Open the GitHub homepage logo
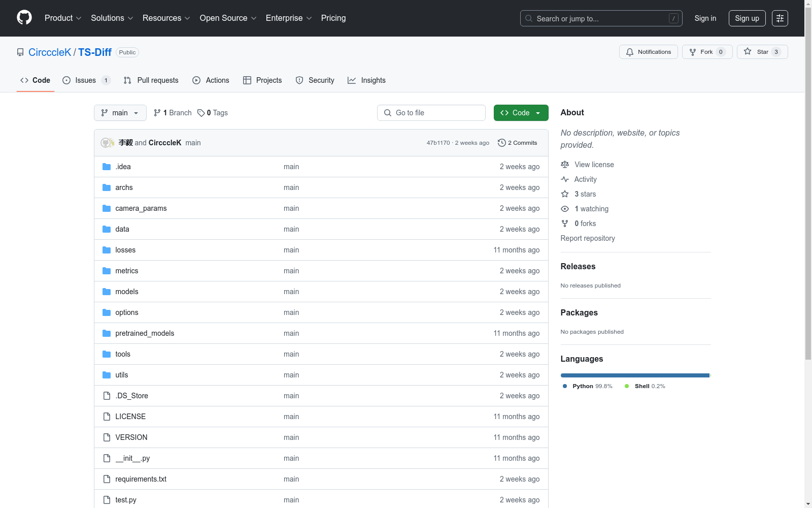This screenshot has height=508, width=812. [24, 18]
